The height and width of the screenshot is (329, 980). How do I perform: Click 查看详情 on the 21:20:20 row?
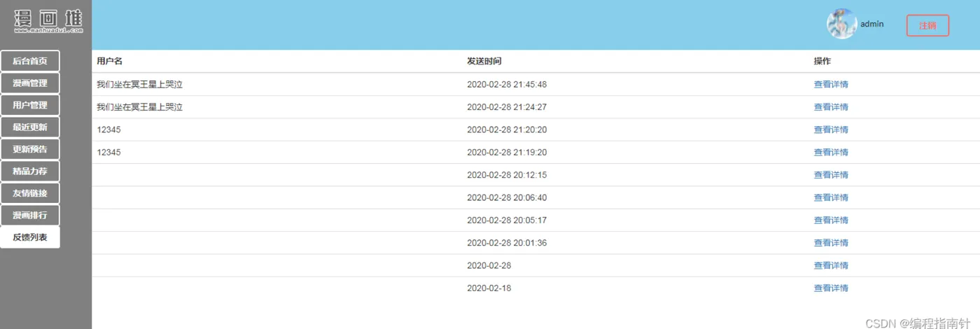[831, 129]
